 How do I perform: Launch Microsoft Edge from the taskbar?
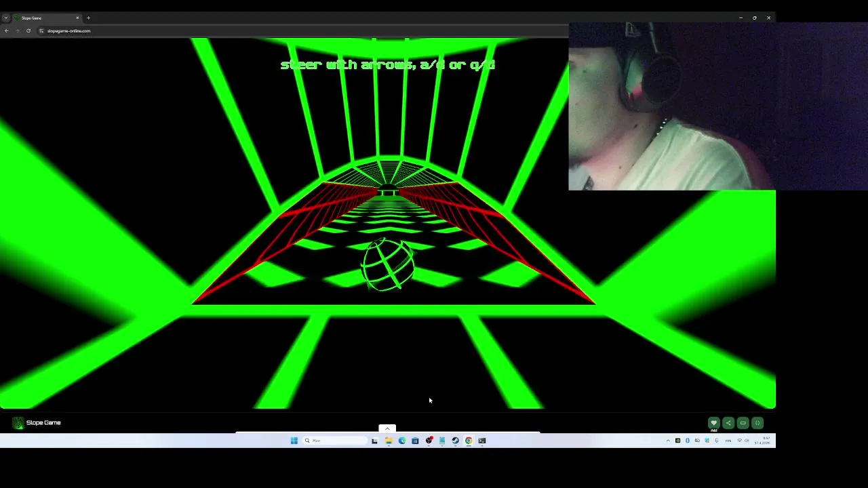pyautogui.click(x=402, y=441)
